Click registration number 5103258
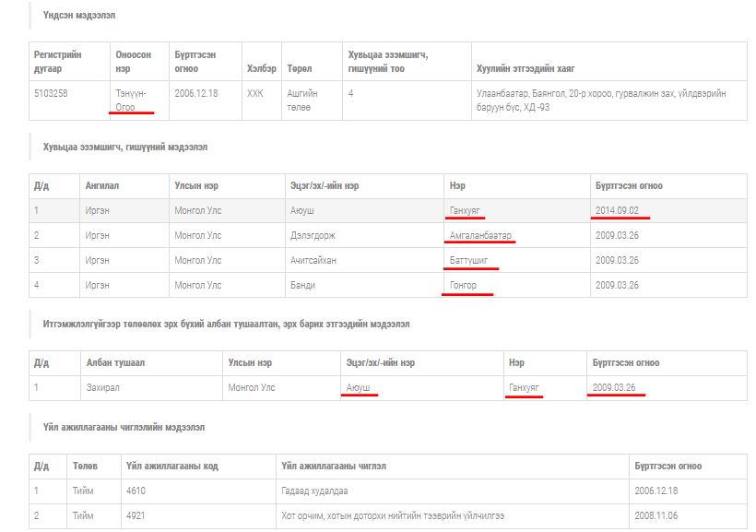 tap(50, 93)
